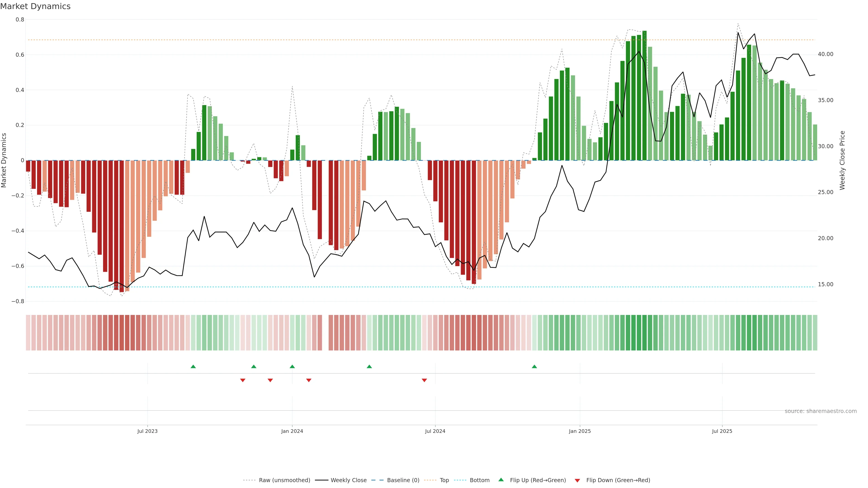Click the last green flip-up marker near Nov 2024

point(534,366)
